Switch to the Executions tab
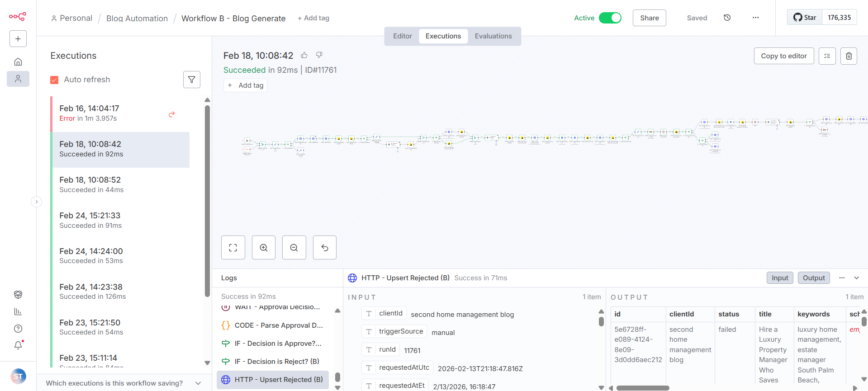Image resolution: width=868 pixels, height=391 pixels. tap(443, 36)
